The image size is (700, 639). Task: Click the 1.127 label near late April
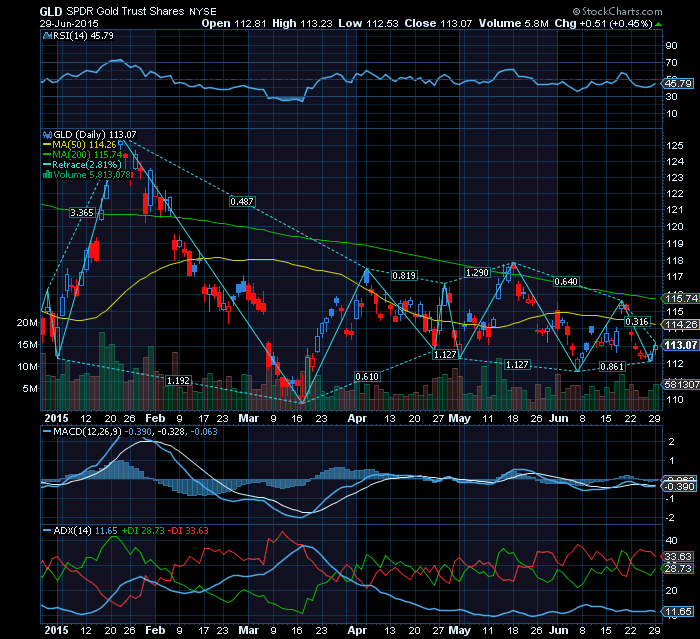point(445,355)
